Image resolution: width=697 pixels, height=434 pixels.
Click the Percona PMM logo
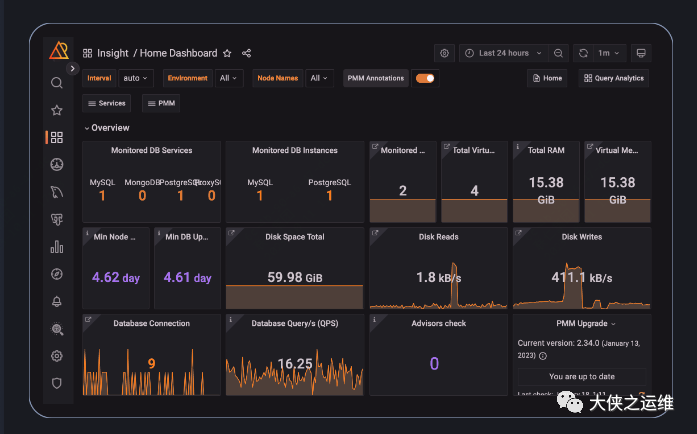point(59,50)
